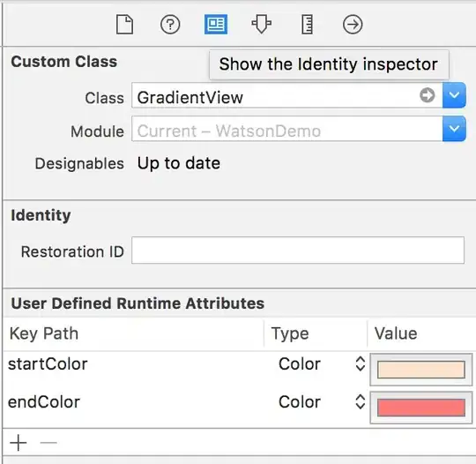Add a new runtime attribute with plus
Image resolution: width=476 pixels, height=464 pixels.
click(x=19, y=443)
